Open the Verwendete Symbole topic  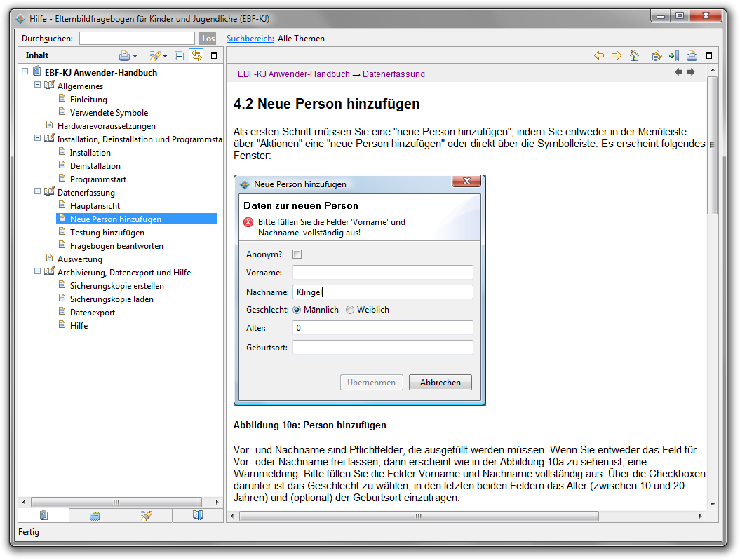[x=109, y=113]
